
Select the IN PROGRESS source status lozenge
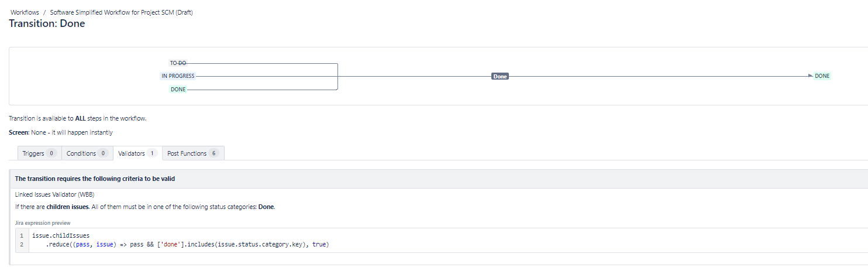coord(178,76)
